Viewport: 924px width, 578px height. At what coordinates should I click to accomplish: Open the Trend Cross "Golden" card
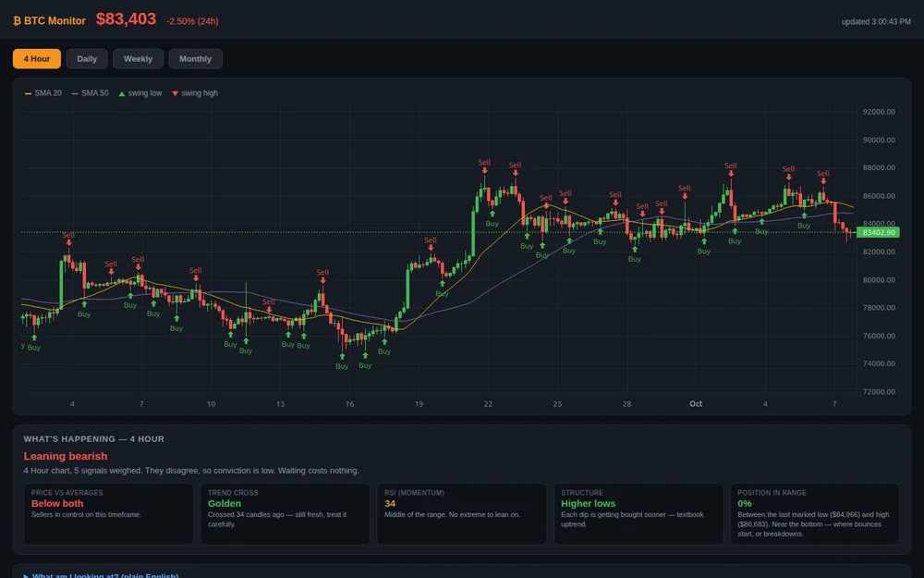click(286, 513)
